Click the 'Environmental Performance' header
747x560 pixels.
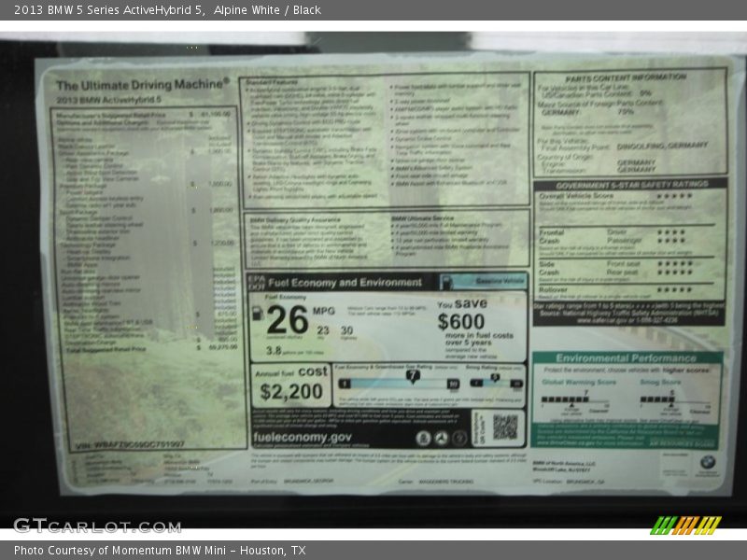(x=626, y=357)
